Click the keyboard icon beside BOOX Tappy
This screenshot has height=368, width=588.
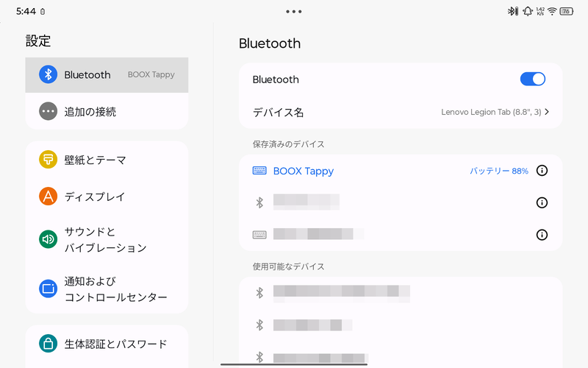click(x=259, y=171)
